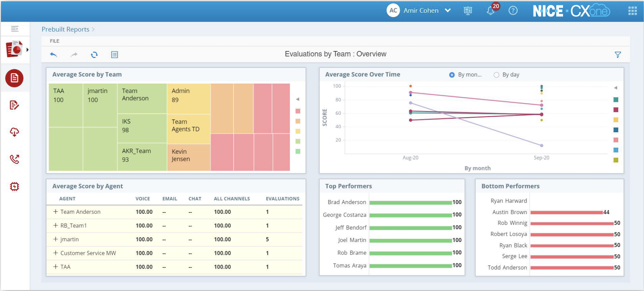Refresh the report with the refresh icon
This screenshot has height=291, width=644.
click(94, 55)
